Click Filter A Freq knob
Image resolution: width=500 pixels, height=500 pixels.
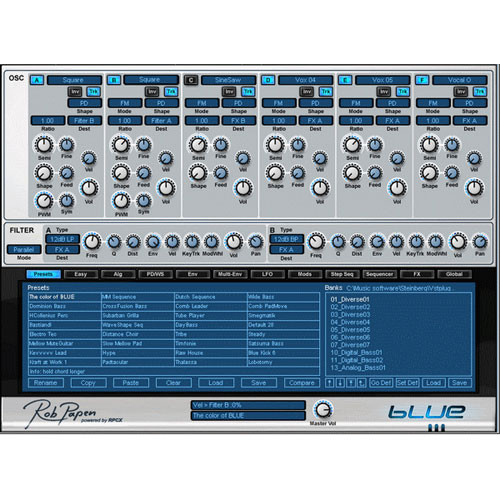pyautogui.click(x=92, y=242)
